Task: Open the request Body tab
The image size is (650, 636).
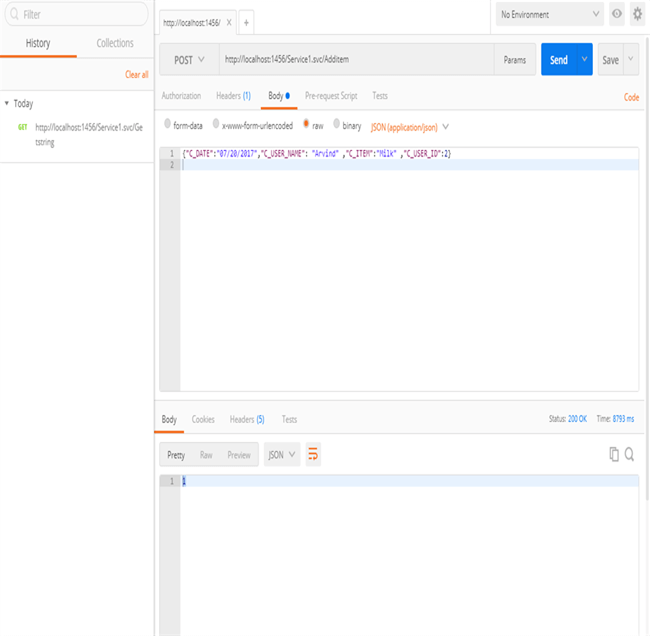Action: pyautogui.click(x=279, y=96)
